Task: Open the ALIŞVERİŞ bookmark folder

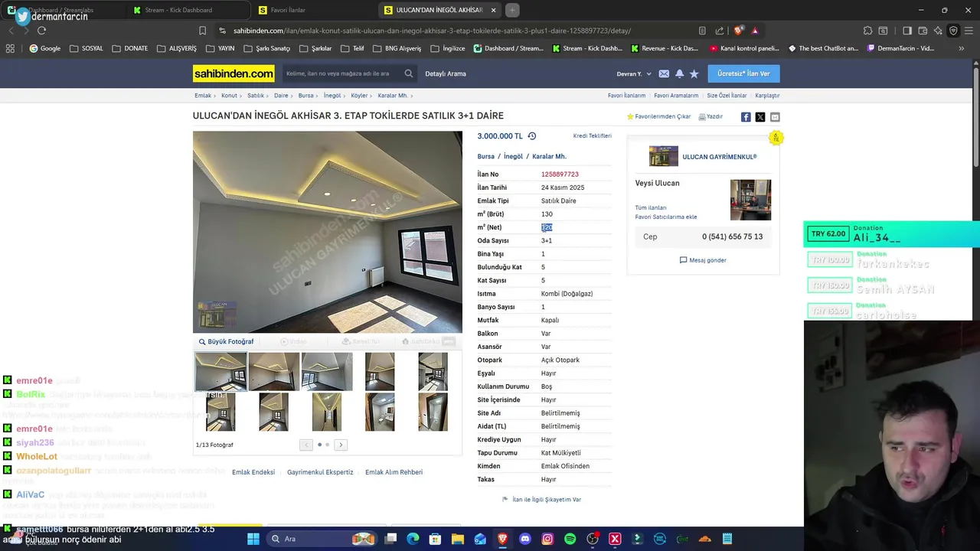Action: coord(177,48)
